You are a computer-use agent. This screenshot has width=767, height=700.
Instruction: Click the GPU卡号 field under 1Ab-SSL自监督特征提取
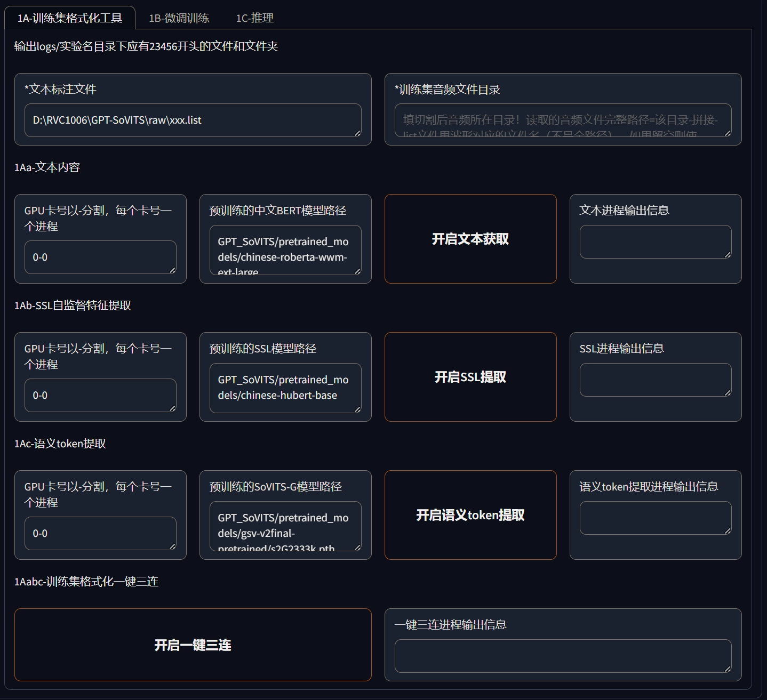100,396
